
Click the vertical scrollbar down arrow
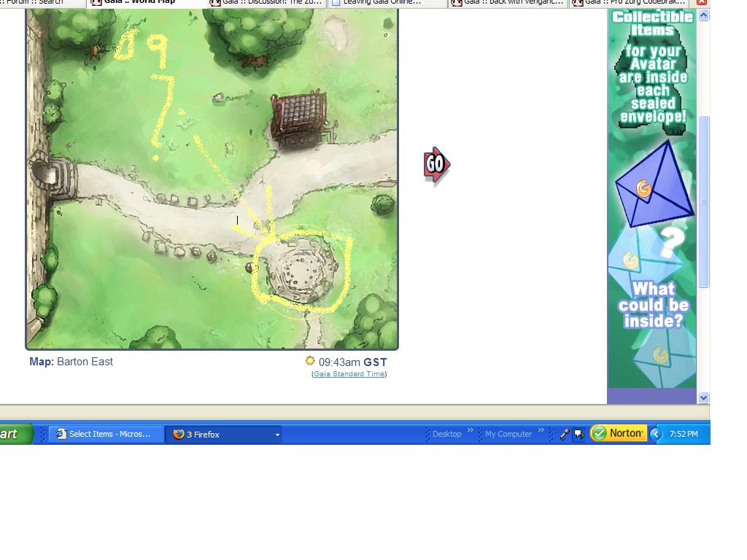(x=704, y=397)
